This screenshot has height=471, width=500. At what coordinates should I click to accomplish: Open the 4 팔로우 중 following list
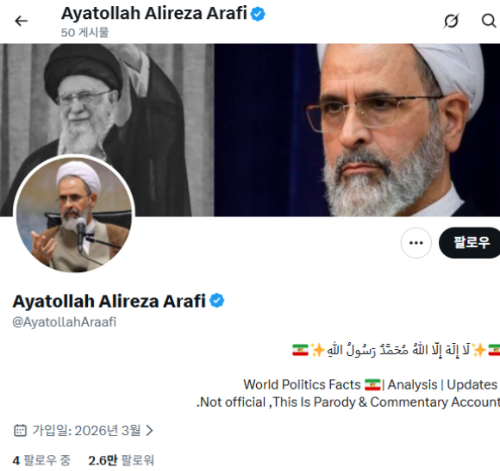[41, 460]
